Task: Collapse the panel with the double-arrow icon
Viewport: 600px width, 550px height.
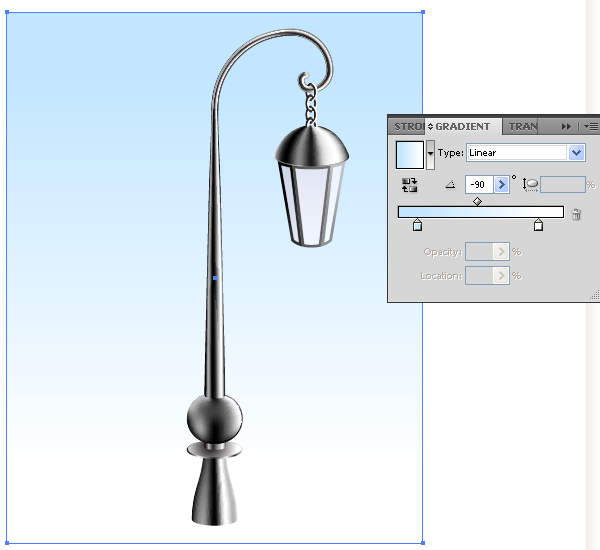Action: tap(566, 127)
